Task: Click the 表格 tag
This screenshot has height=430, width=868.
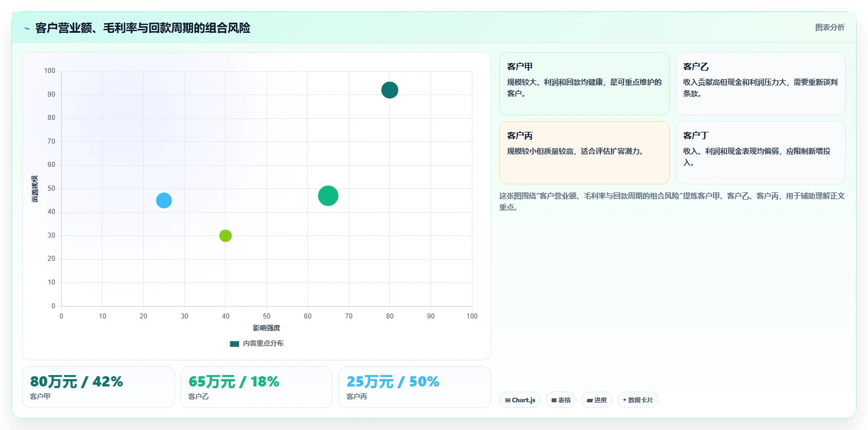Action: (x=561, y=400)
